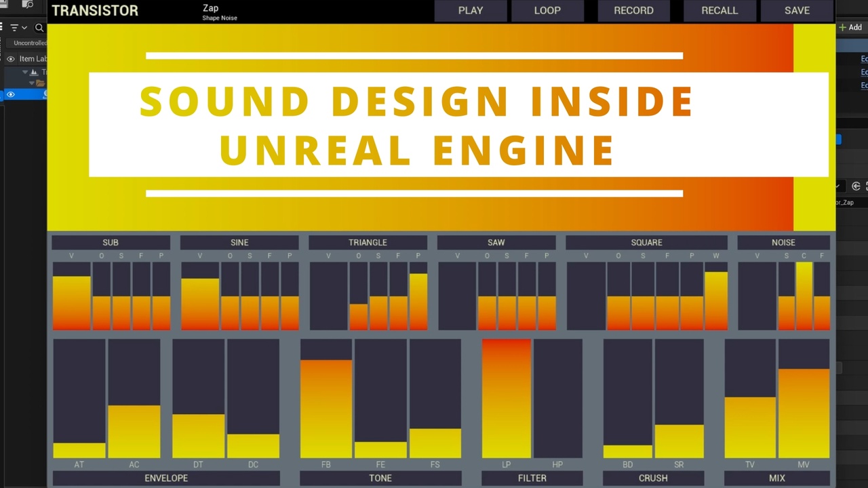Image resolution: width=868 pixels, height=488 pixels.
Task: Collapse the top outliner tree item arrow
Action: pos(25,72)
